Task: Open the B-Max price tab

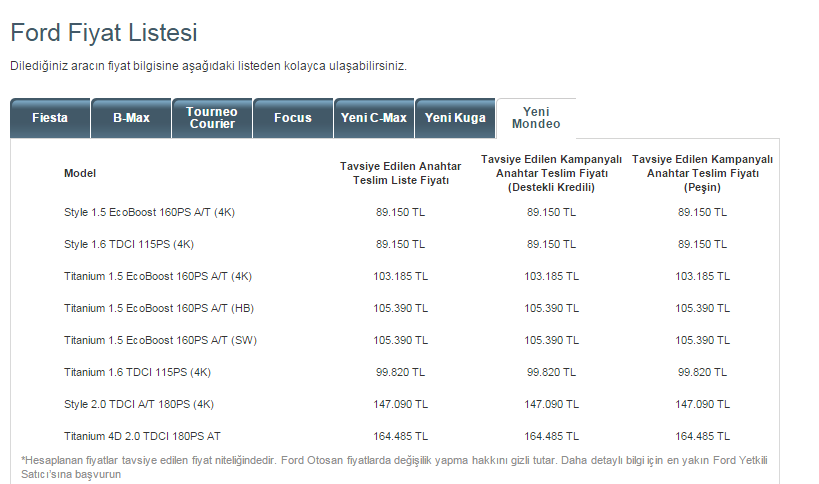Action: 131,118
